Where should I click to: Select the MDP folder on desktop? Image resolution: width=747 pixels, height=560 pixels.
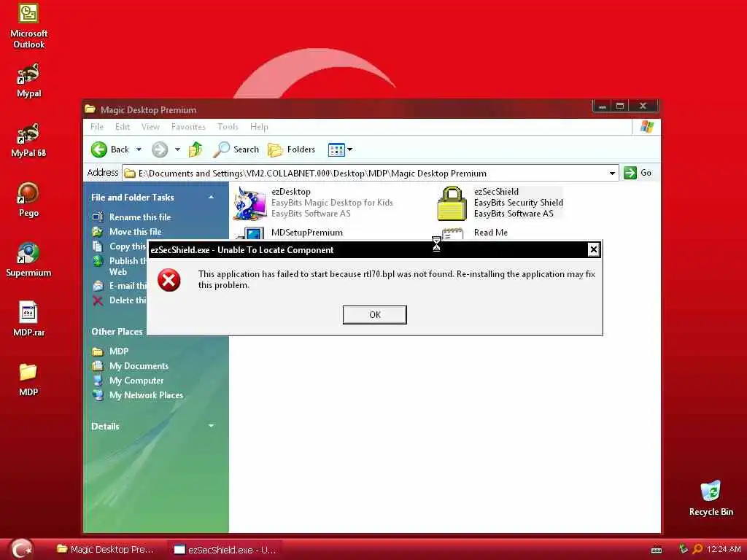(28, 379)
